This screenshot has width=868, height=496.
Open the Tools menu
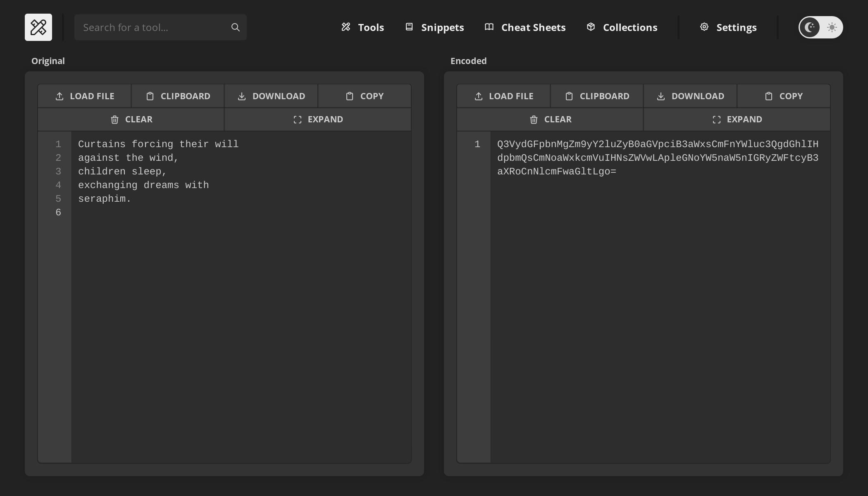(362, 27)
